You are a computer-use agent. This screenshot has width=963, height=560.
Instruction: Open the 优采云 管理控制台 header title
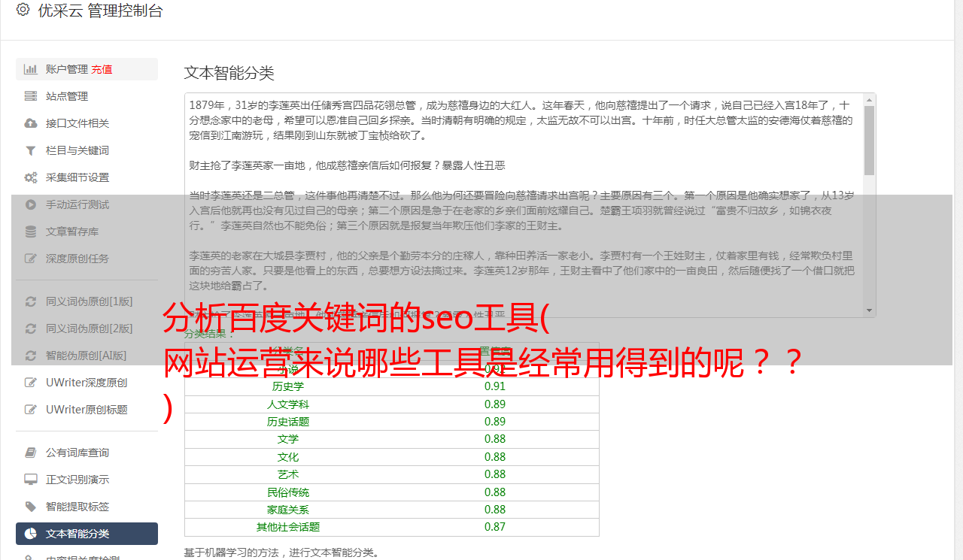[x=100, y=11]
